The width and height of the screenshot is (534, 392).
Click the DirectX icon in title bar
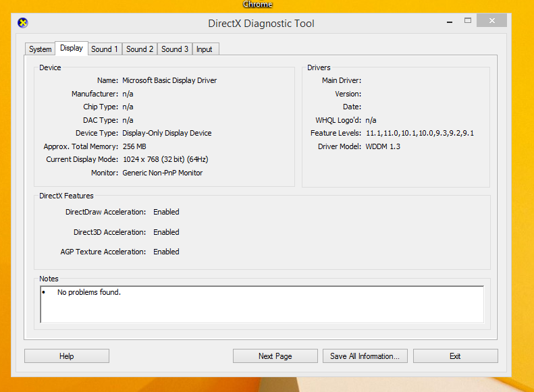pyautogui.click(x=23, y=23)
